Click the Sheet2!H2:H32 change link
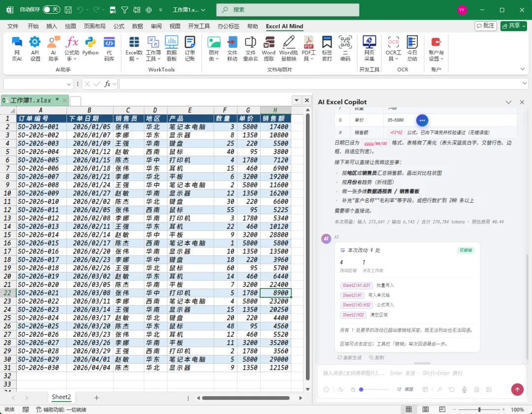Image resolution: width=532 pixels, height=414 pixels. [356, 305]
